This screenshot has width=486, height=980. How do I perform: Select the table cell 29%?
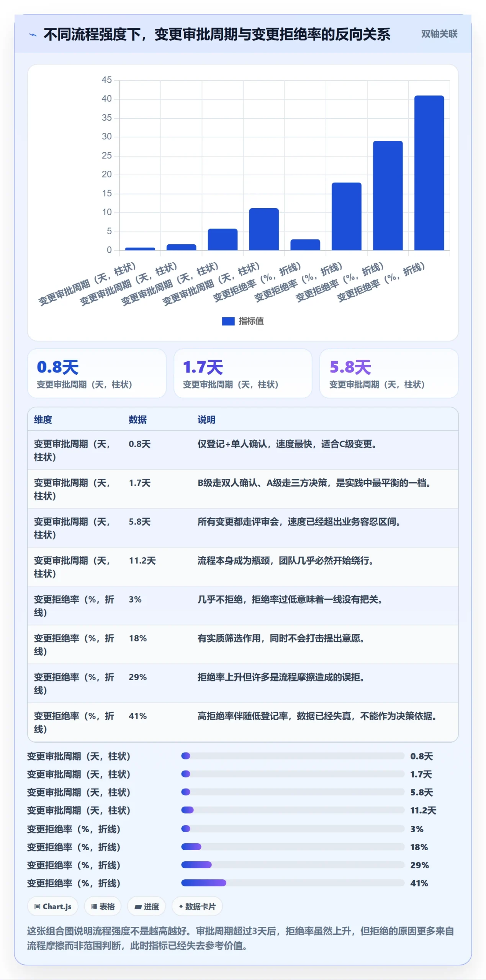click(x=137, y=677)
